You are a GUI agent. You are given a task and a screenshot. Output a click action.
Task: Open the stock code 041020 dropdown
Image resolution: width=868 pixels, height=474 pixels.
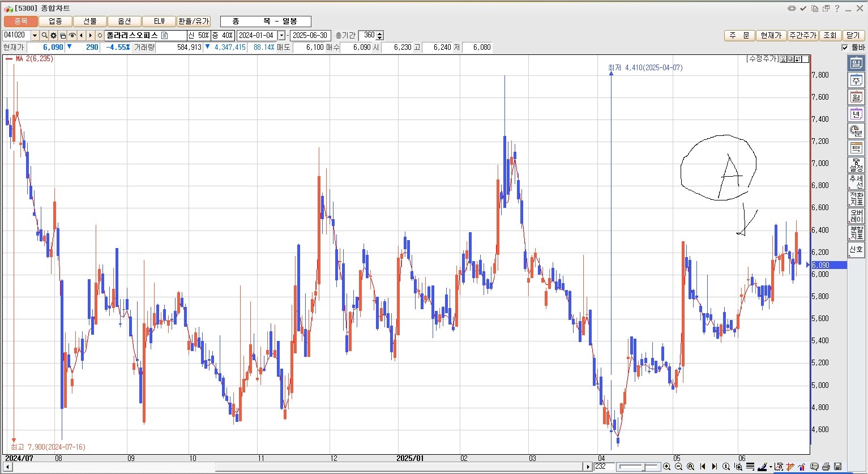tap(35, 36)
